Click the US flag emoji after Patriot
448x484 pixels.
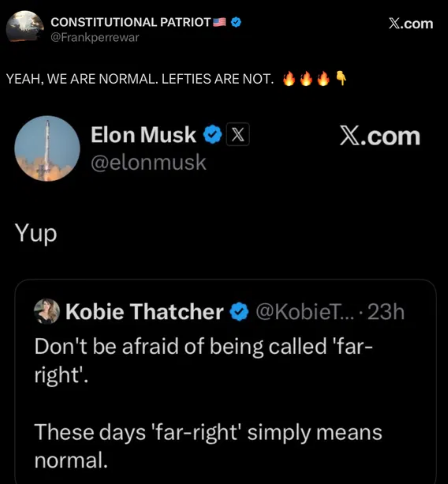coord(219,22)
